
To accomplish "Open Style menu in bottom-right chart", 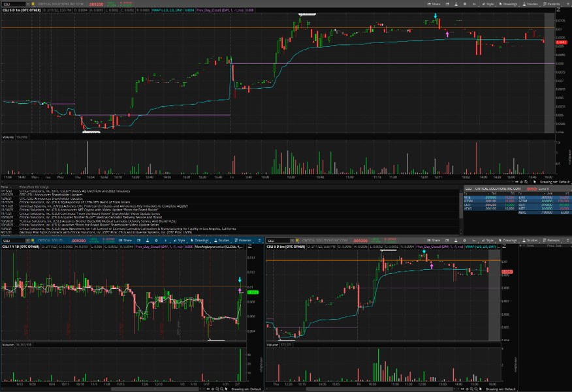I will point(488,241).
